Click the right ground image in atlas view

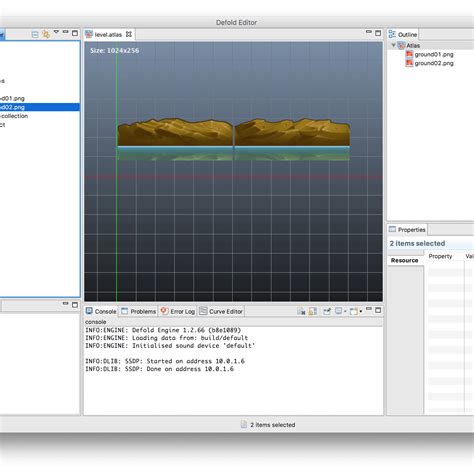pos(292,139)
